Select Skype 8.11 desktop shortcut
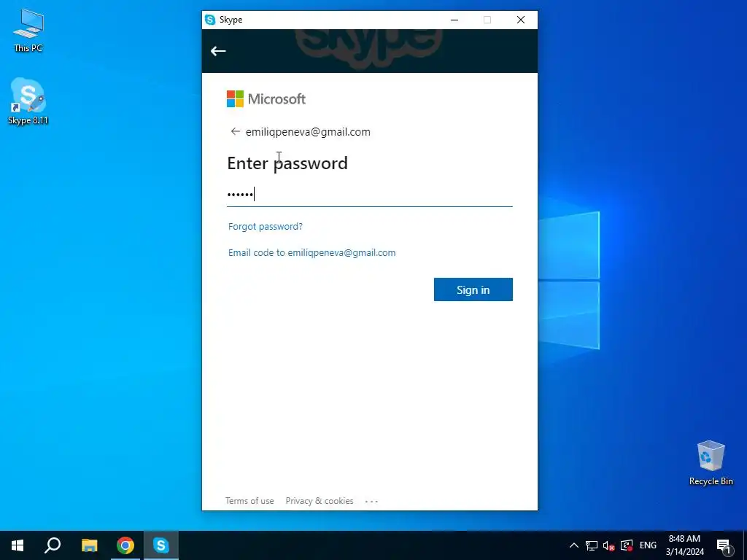 click(x=28, y=101)
